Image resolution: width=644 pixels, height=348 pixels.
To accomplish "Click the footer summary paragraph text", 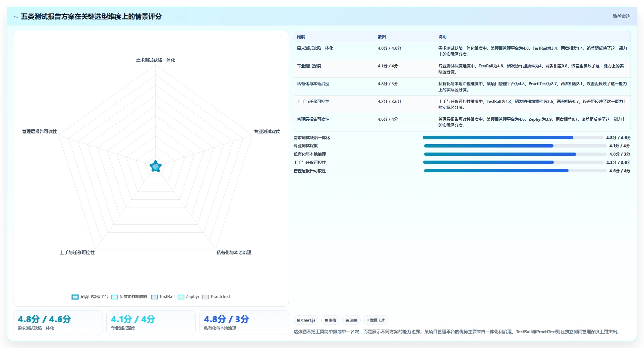I will (x=458, y=332).
